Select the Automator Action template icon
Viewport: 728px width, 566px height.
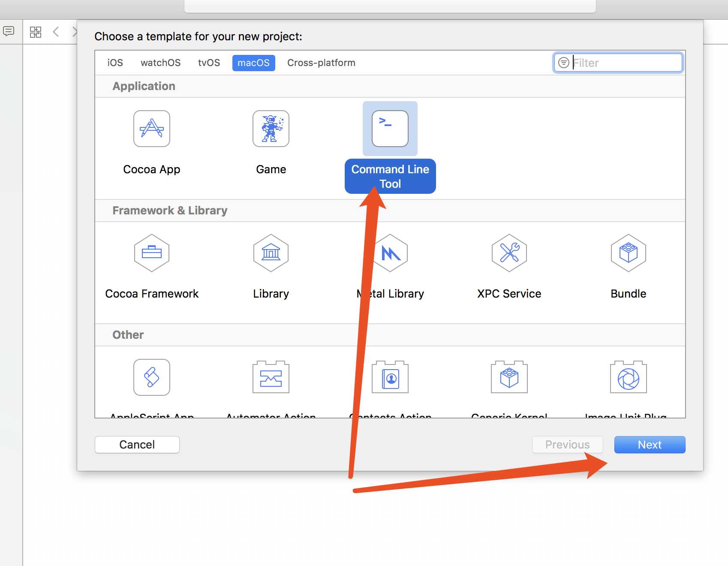point(271,377)
